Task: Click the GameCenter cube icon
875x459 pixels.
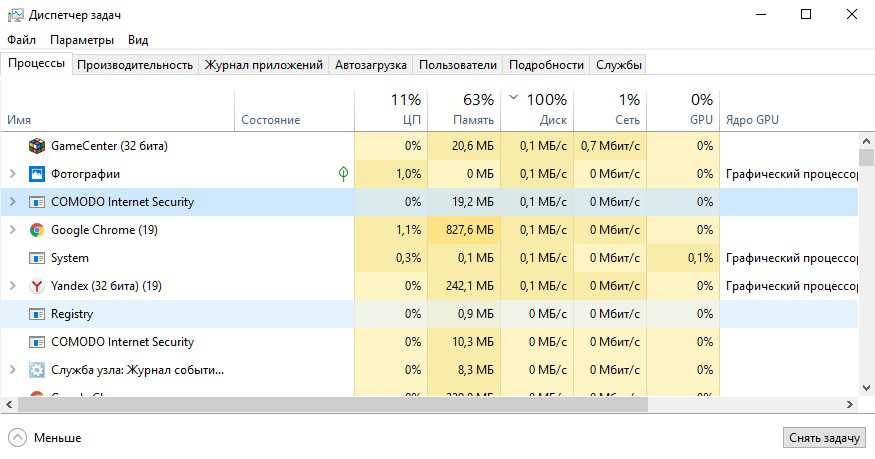Action: click(x=37, y=146)
